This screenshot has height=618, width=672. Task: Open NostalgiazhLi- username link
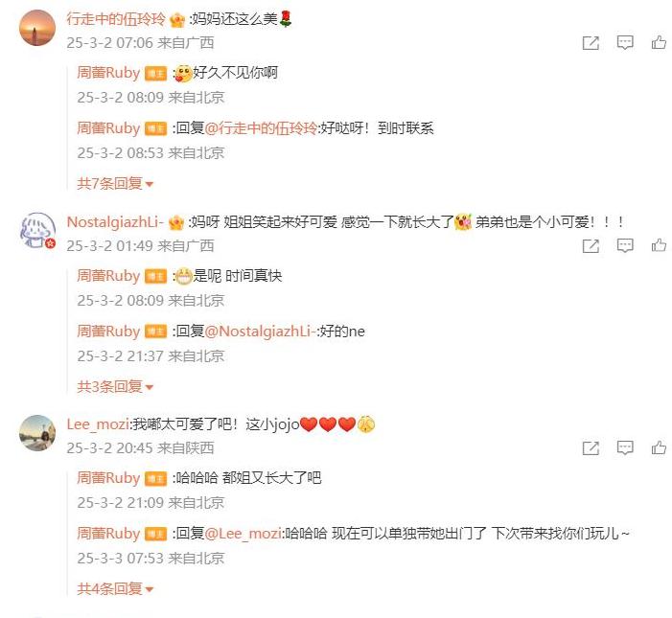115,222
